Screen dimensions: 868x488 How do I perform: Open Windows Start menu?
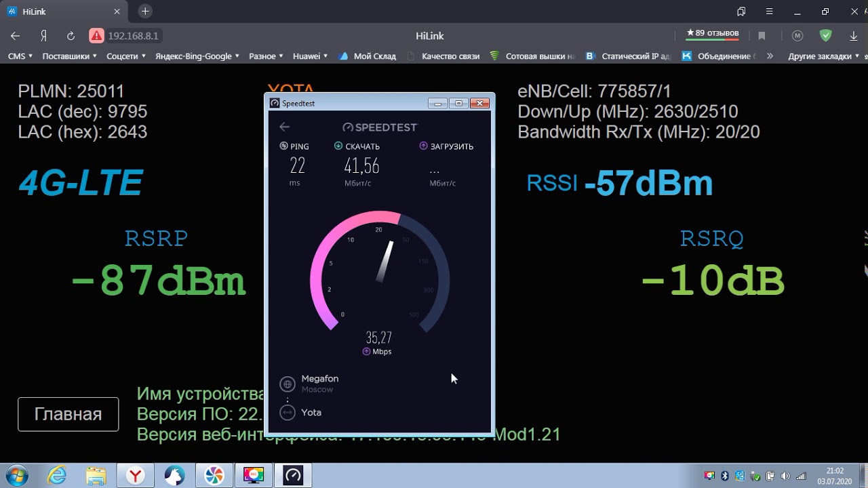coord(16,475)
